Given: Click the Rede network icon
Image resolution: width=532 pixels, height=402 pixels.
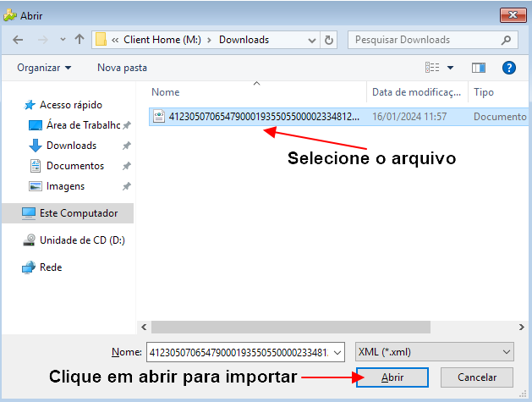Looking at the screenshot, I should pyautogui.click(x=29, y=267).
